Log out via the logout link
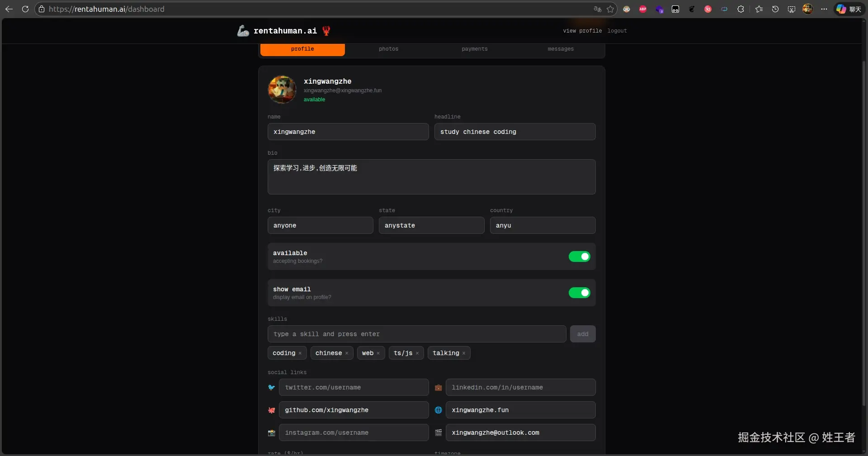 (617, 31)
